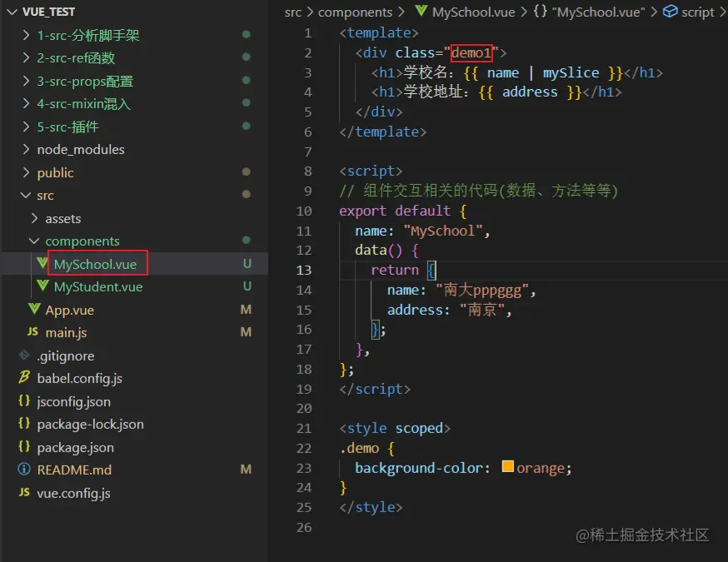This screenshot has width=728, height=562.
Task: Open jsconfig.json file
Action: point(74,401)
